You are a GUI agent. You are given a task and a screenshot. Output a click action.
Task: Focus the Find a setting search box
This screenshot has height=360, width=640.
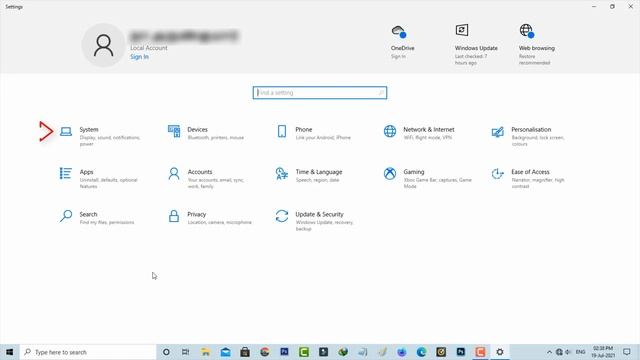coord(320,93)
